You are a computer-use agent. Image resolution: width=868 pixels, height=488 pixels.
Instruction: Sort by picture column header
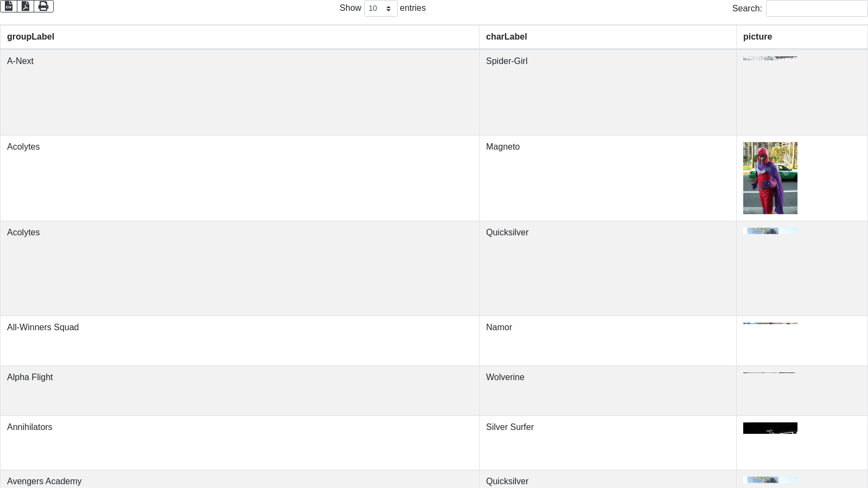[x=802, y=37]
